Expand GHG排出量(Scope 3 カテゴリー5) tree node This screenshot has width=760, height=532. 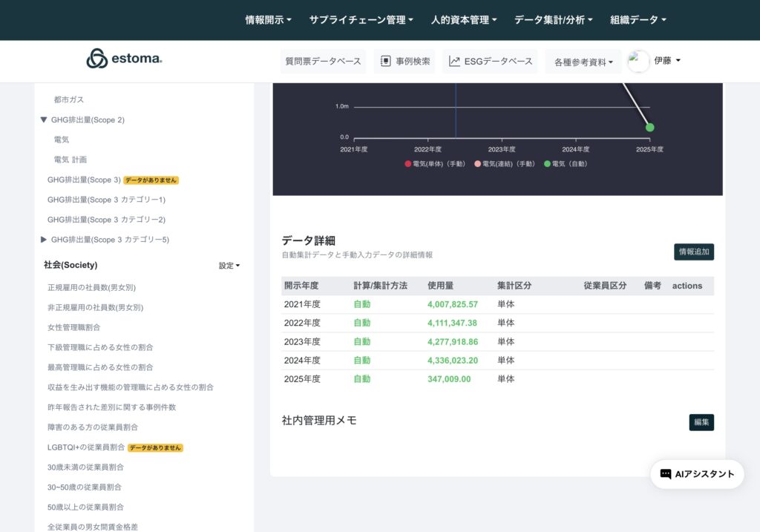tap(44, 240)
